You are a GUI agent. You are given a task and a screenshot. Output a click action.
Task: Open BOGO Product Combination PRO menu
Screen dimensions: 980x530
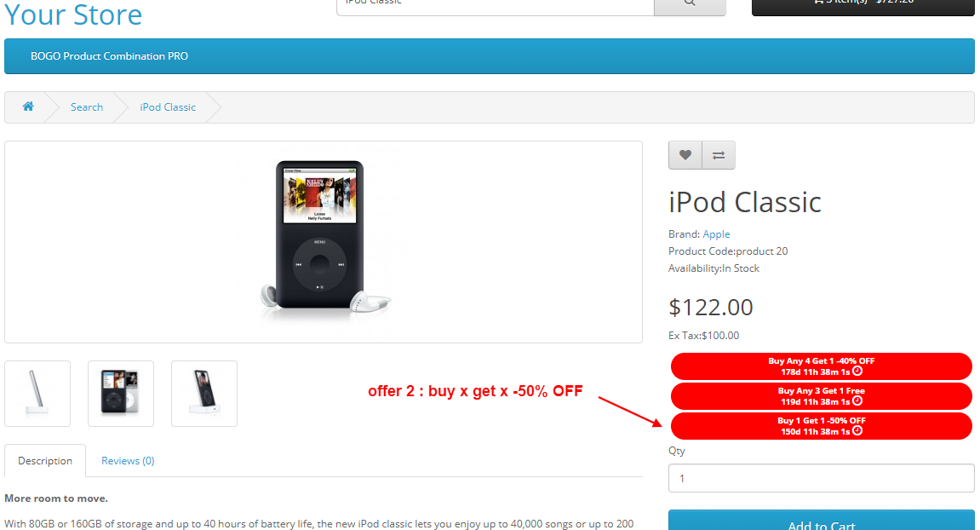[109, 56]
